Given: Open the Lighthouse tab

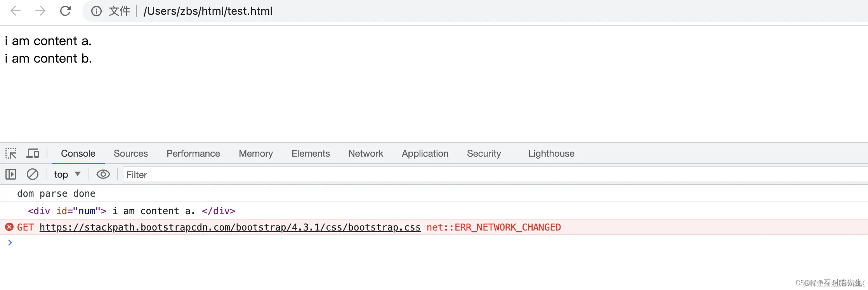Looking at the screenshot, I should [x=551, y=154].
